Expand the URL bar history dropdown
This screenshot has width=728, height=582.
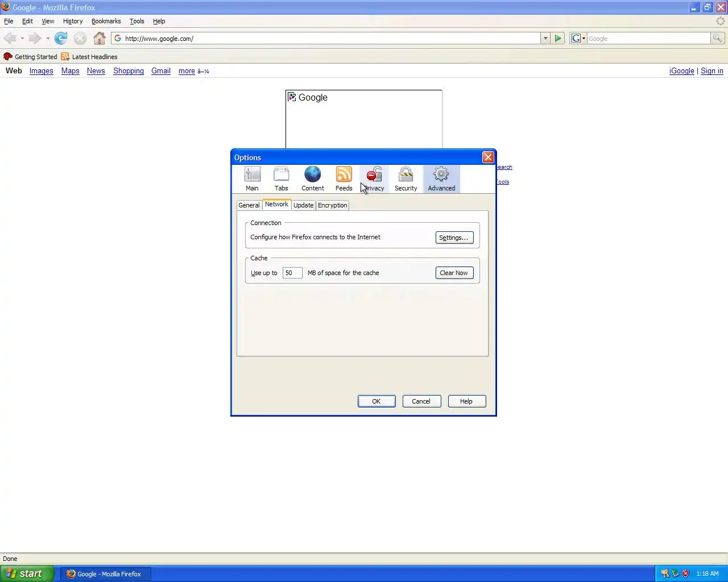click(x=545, y=38)
